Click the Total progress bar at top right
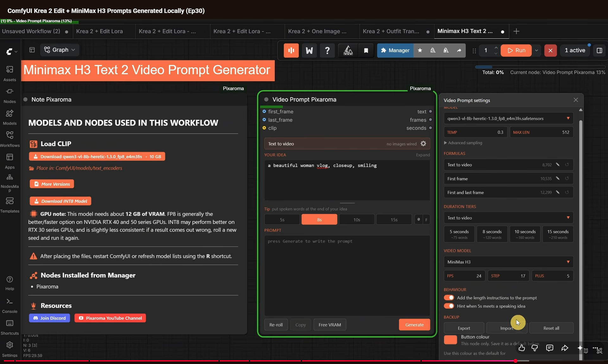608x364 pixels. point(540,67)
